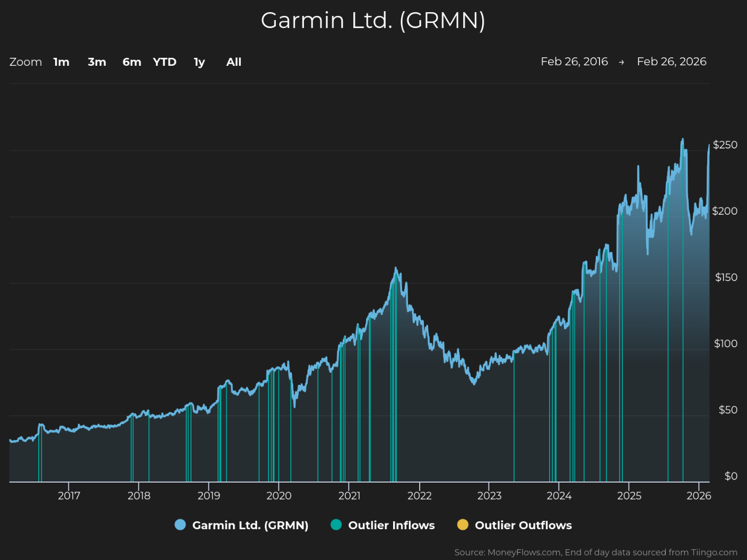Click the 2021 x-axis label
Screen dimensions: 747x560
[349, 496]
